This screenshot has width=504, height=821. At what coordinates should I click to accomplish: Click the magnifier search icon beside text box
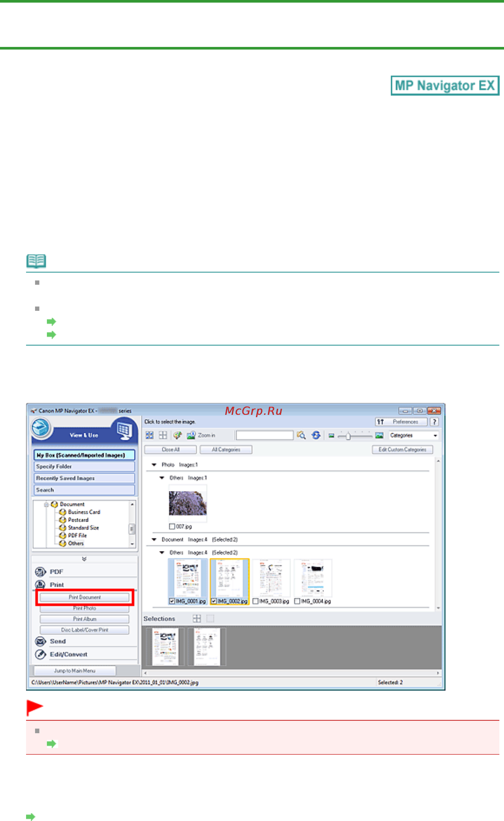(x=301, y=435)
